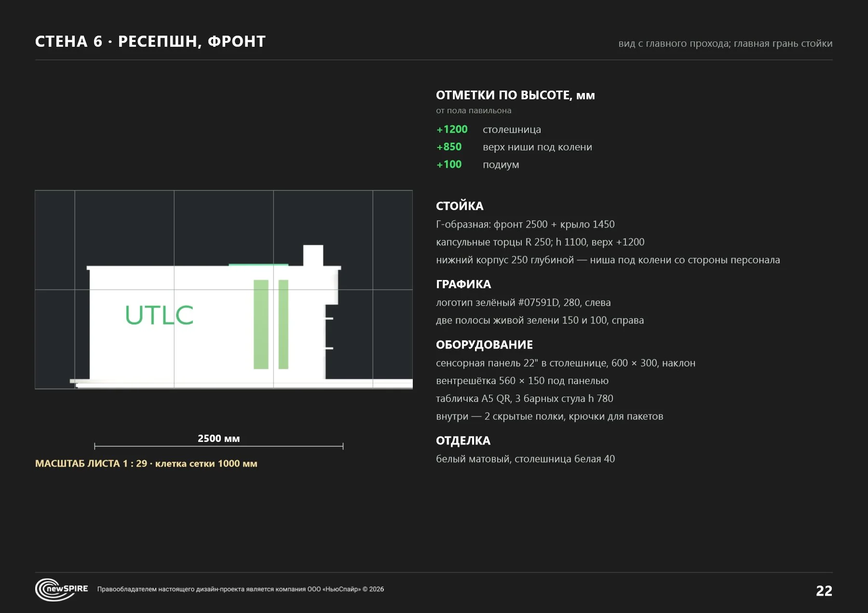The image size is (868, 613).
Task: Select the line «табличка A5 QR, 3 барных стула h 780»
Action: (x=525, y=399)
